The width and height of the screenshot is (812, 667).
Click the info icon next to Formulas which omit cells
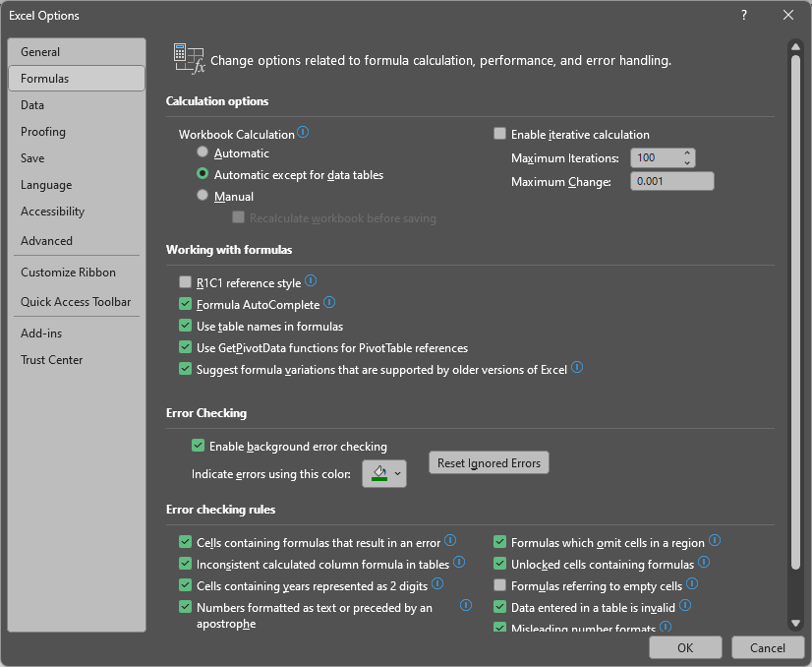715,540
